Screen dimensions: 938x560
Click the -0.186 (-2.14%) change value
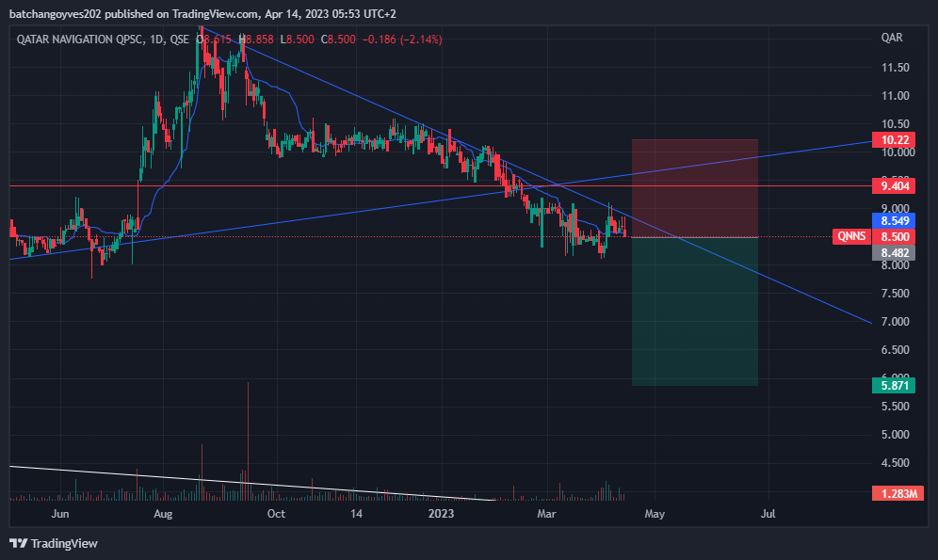tap(402, 40)
